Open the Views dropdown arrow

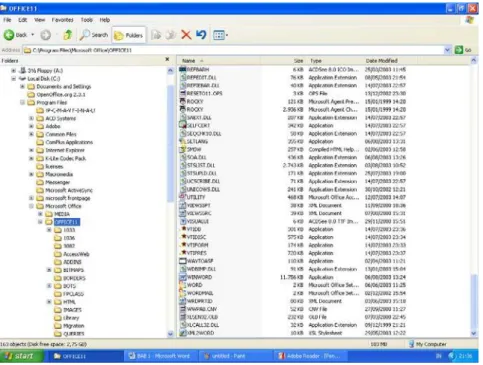[x=227, y=35]
